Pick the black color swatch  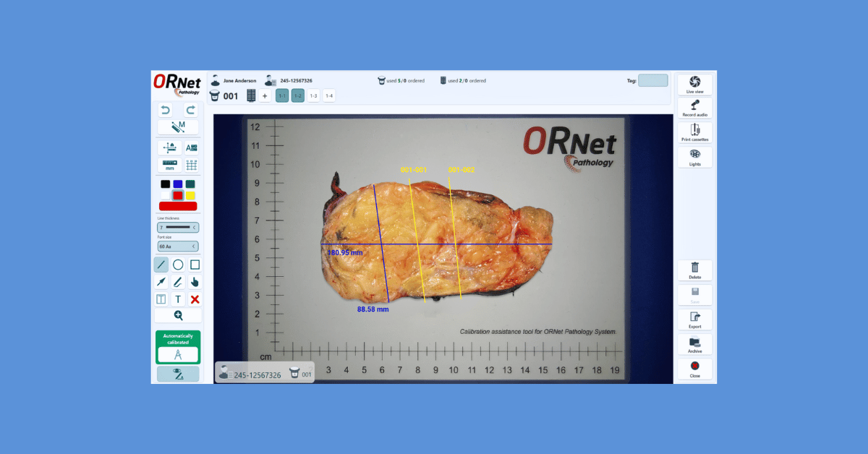166,184
